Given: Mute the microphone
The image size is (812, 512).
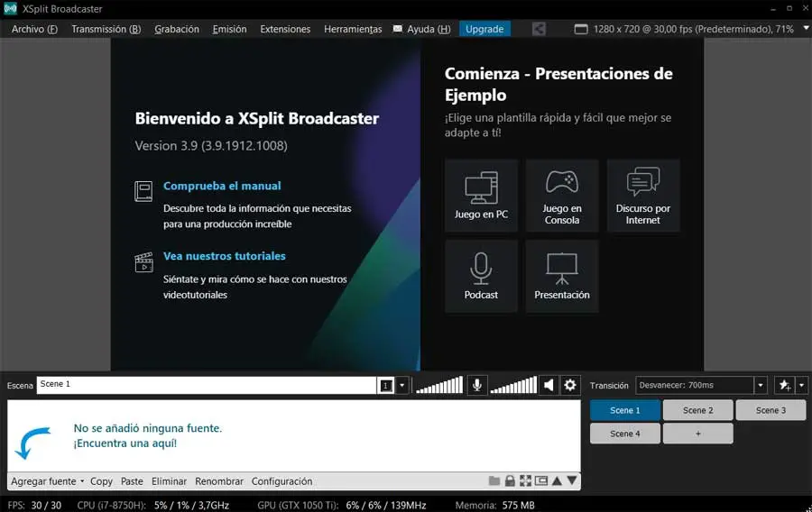Looking at the screenshot, I should [477, 385].
